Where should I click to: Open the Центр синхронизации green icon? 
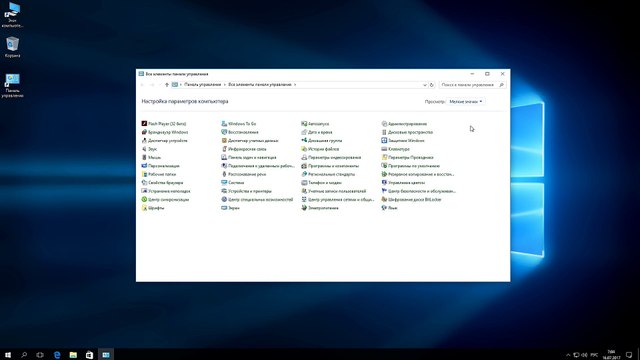pyautogui.click(x=144, y=200)
